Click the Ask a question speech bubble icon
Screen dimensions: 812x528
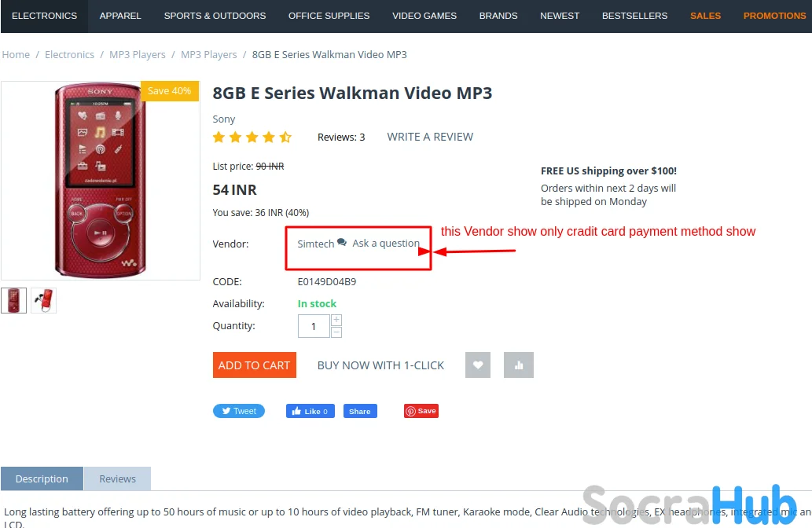(342, 242)
